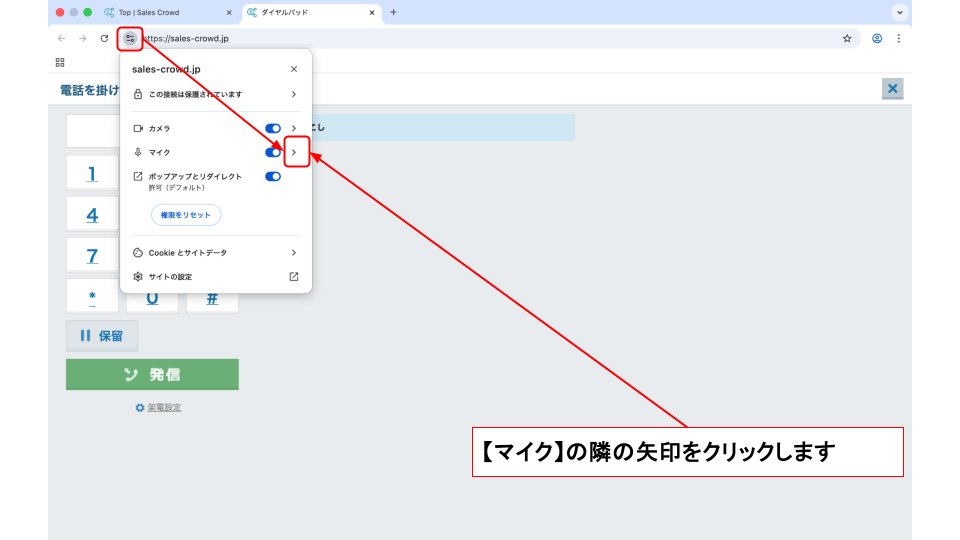This screenshot has height=540, width=960.
Task: Expand the マイク settings arrow
Action: (x=294, y=152)
